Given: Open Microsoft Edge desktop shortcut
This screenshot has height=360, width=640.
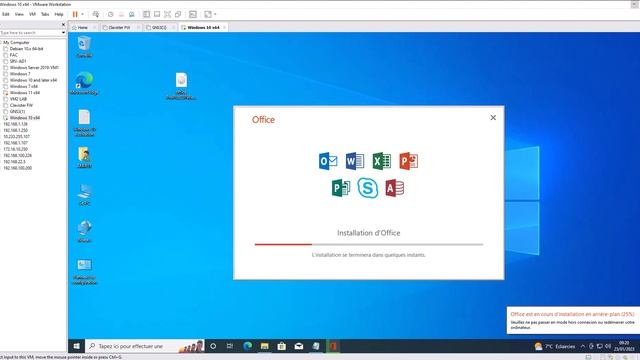Looking at the screenshot, I should (x=84, y=83).
